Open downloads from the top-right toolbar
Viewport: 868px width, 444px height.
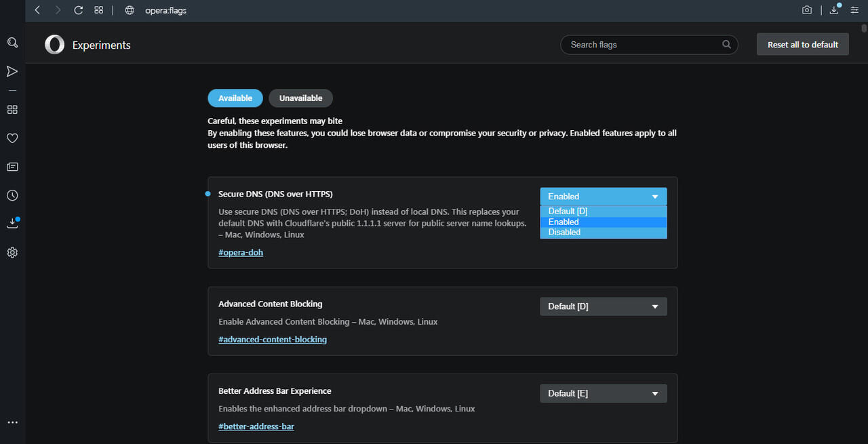pyautogui.click(x=835, y=10)
